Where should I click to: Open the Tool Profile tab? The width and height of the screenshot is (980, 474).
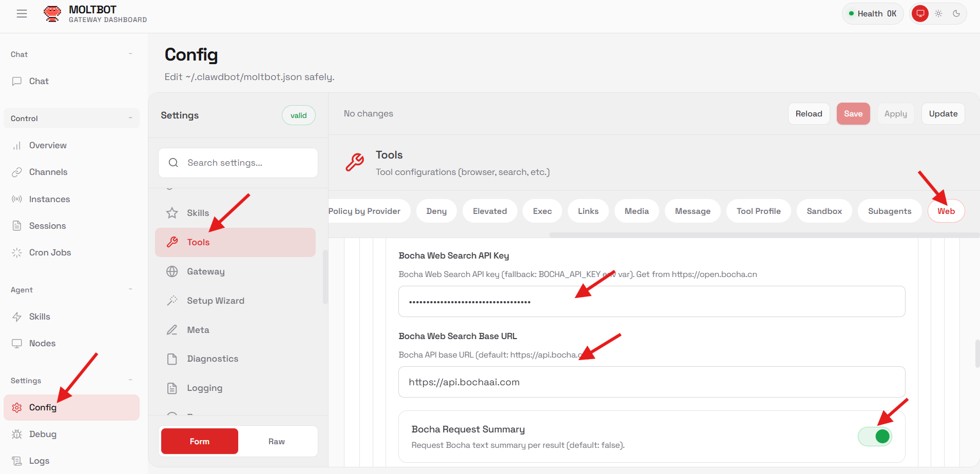click(758, 211)
